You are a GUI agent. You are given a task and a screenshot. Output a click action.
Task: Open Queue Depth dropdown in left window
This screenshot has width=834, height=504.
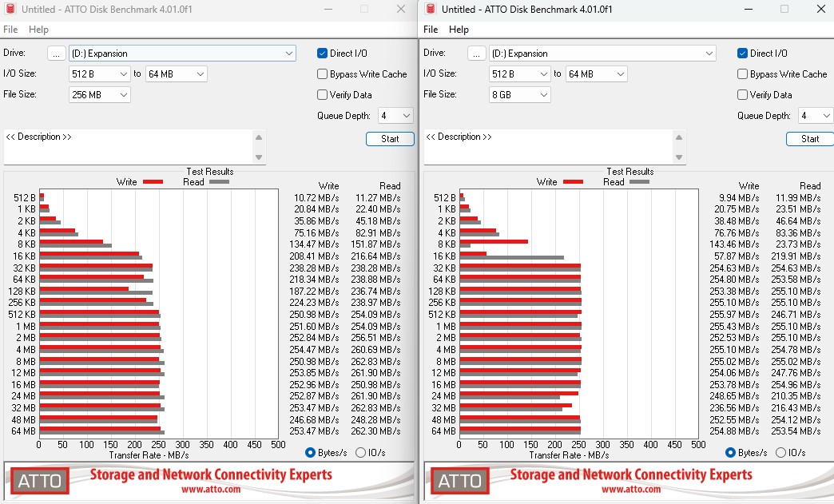pyautogui.click(x=395, y=115)
